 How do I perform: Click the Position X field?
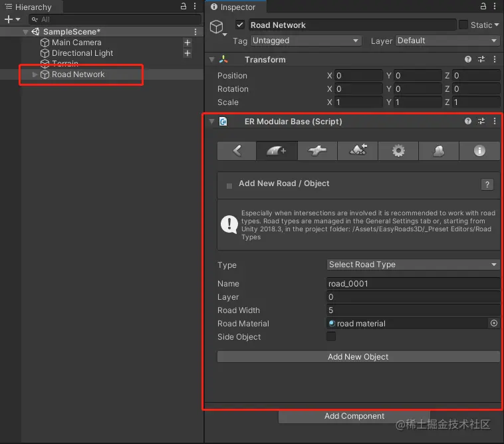click(x=358, y=76)
